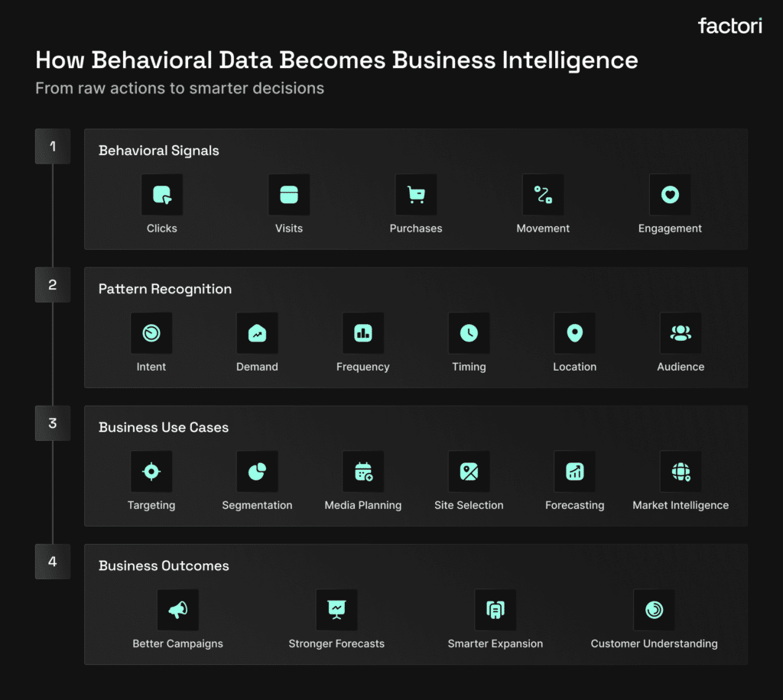Click the subtitle 'From raw actions to smarter decisions'
Screen dimensions: 783x700
pyautogui.click(x=180, y=89)
